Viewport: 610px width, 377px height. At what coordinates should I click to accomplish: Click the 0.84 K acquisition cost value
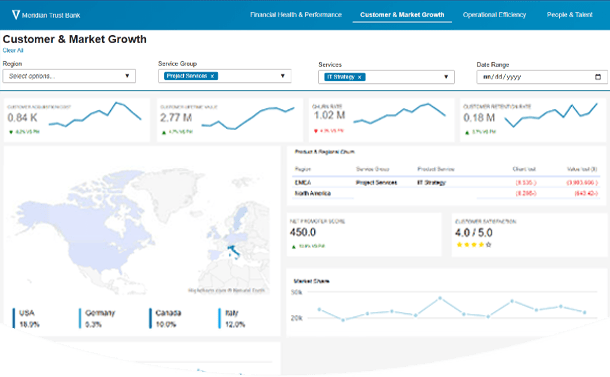(x=22, y=117)
